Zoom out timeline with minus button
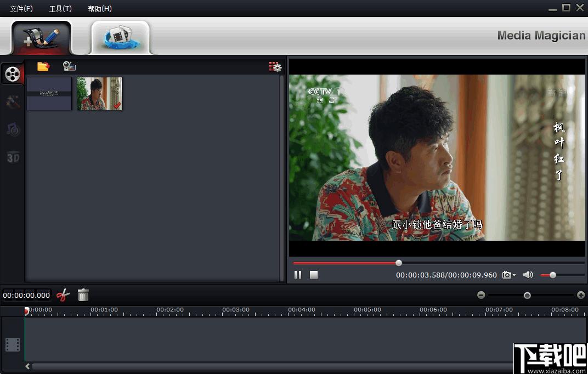This screenshot has height=374, width=588. [x=481, y=295]
